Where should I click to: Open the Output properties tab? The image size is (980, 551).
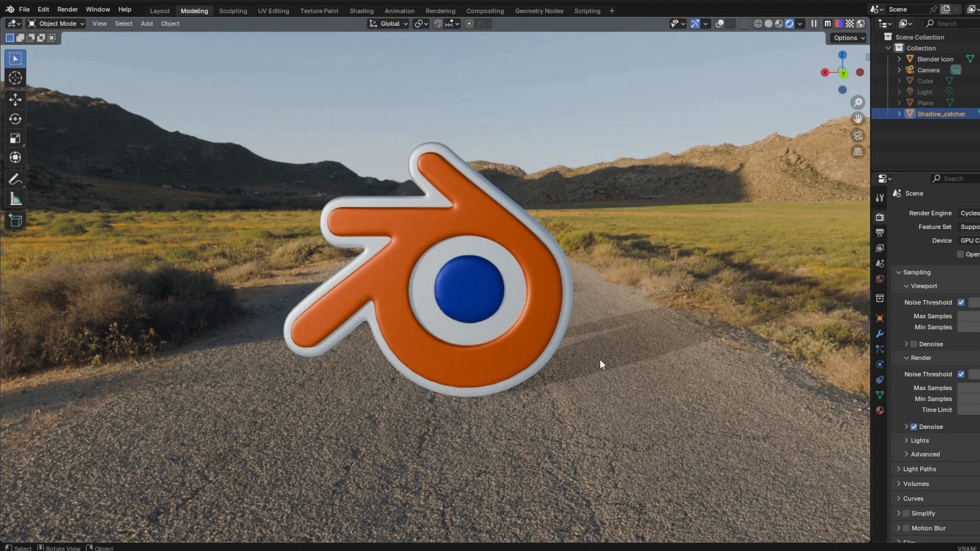tap(879, 233)
